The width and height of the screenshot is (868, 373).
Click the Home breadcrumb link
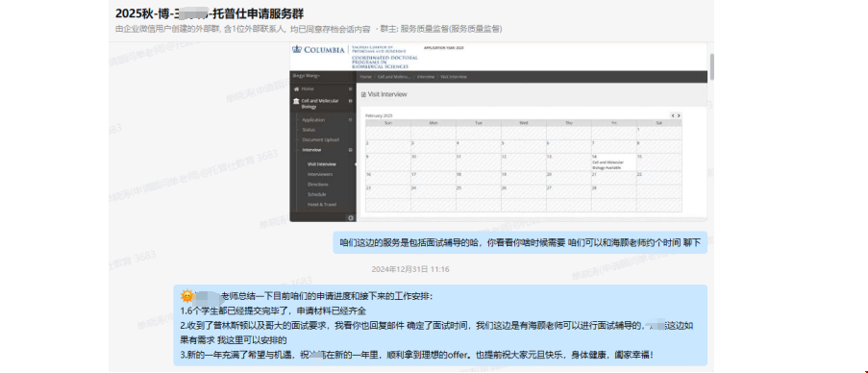365,77
